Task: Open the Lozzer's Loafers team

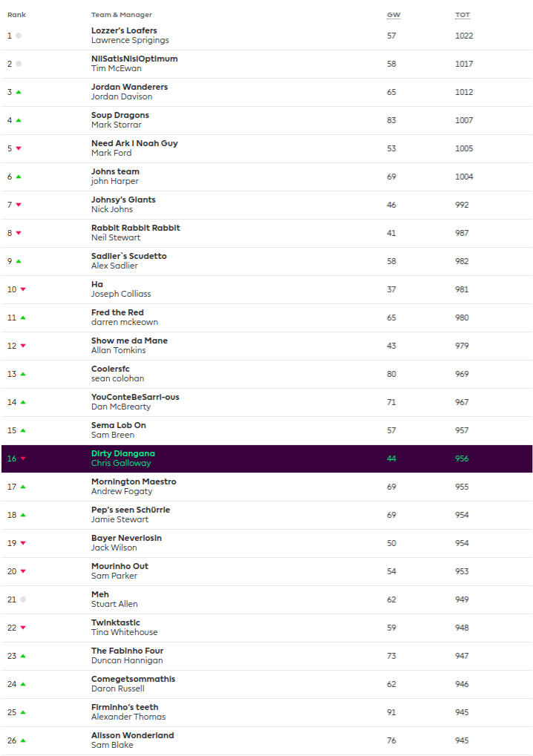Action: pyautogui.click(x=124, y=30)
